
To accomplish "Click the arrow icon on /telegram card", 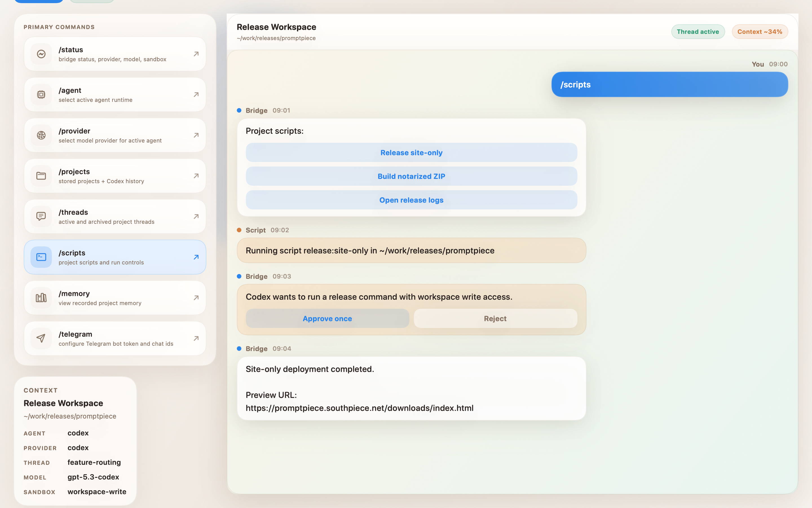I will click(196, 338).
